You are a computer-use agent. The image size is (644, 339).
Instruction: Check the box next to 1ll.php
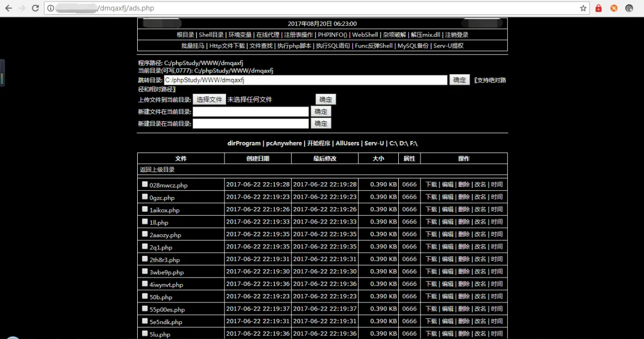click(145, 221)
